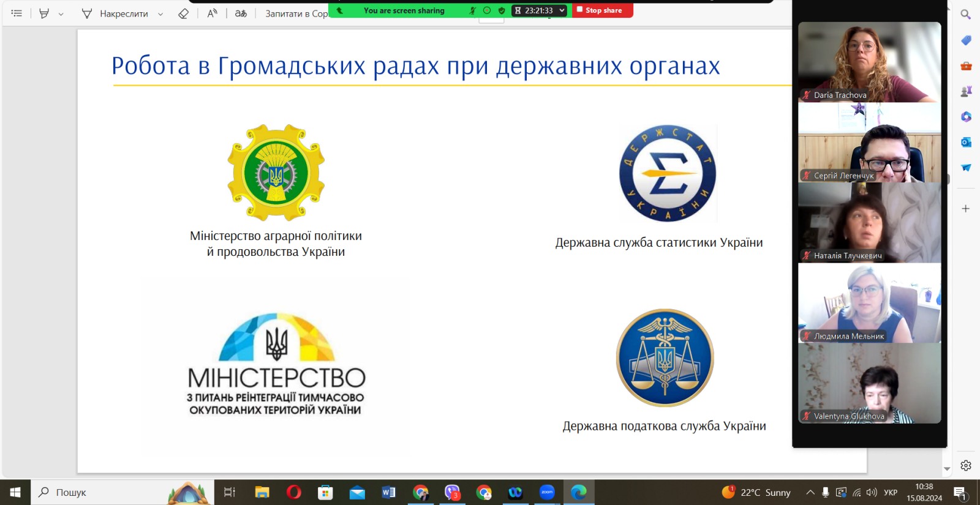The width and height of the screenshot is (980, 505).
Task: Open the weather widget showing 22°C Sunny
Action: point(756,492)
